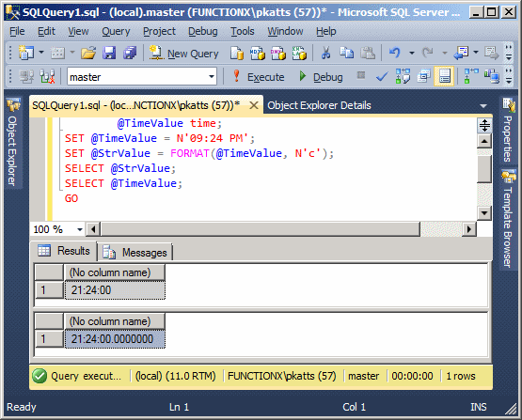This screenshot has height=420, width=522.
Task: Open the active files tab list arrow
Action: point(483,106)
